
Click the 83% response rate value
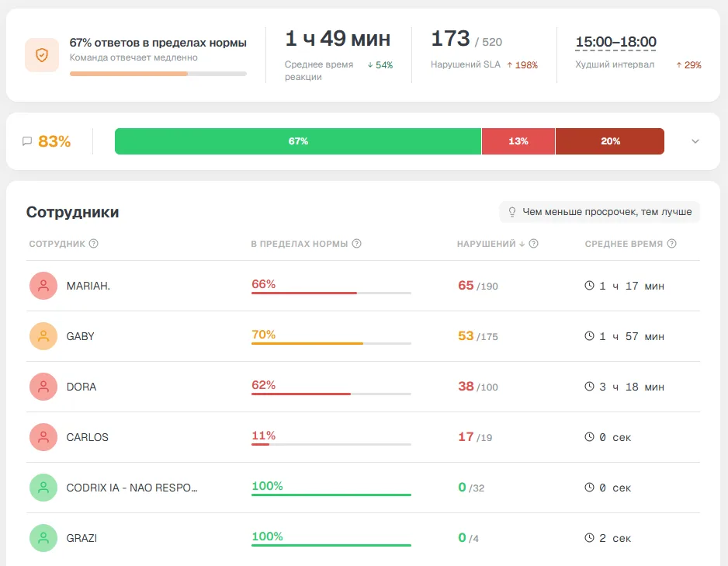pos(54,141)
